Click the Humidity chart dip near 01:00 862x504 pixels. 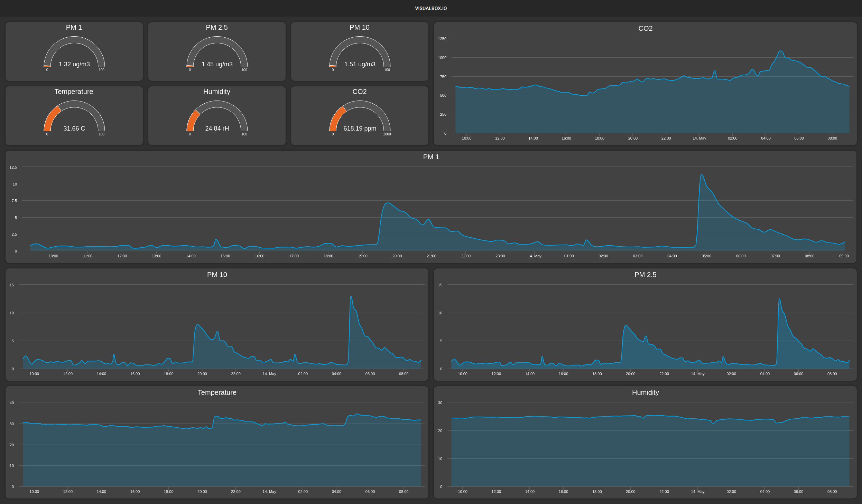(x=713, y=423)
